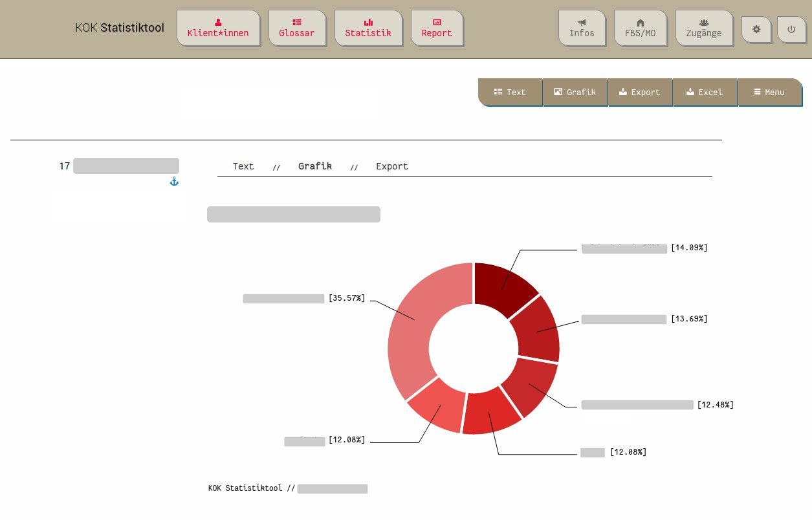The height and width of the screenshot is (520, 812).
Task: Click the anchor icon near entry 17
Action: (x=173, y=181)
